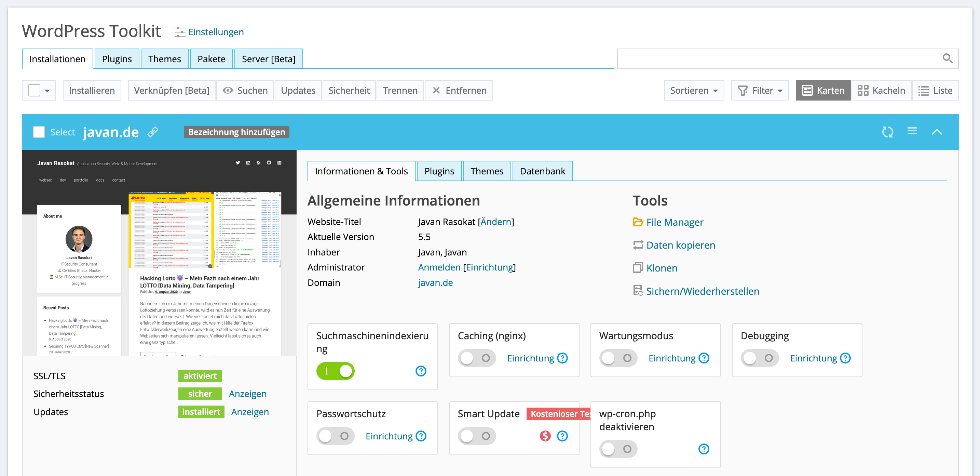Image resolution: width=980 pixels, height=476 pixels.
Task: Open the Sortieren dropdown
Action: click(x=694, y=90)
